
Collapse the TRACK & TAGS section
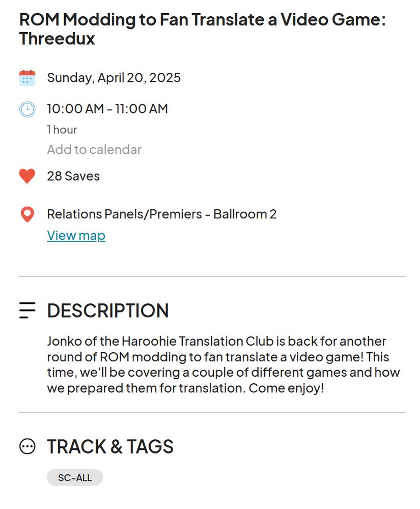[x=110, y=446]
